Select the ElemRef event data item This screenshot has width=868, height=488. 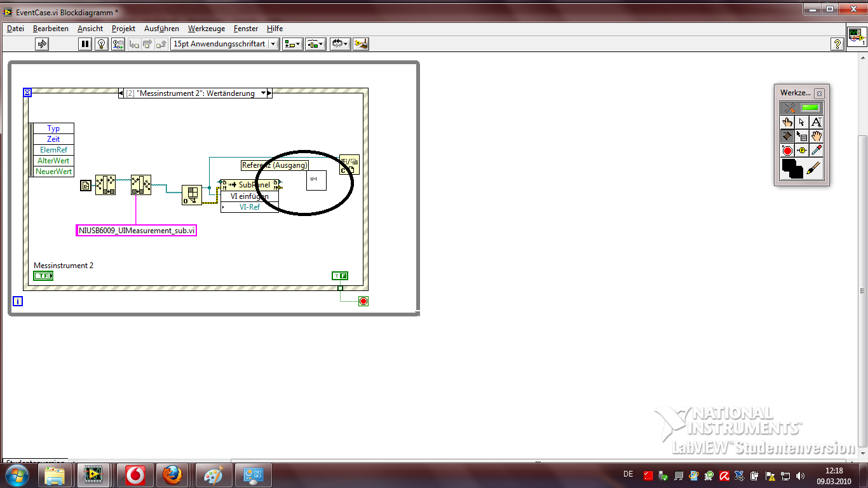[53, 150]
